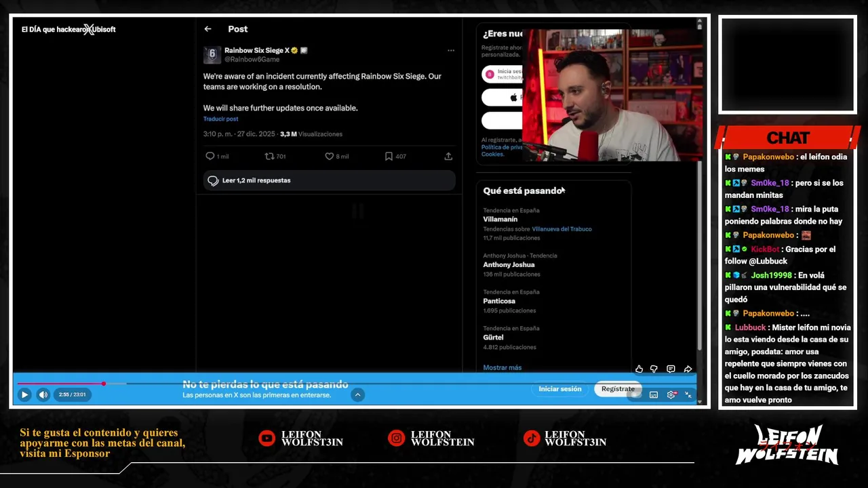
Task: Click Lubbuck username in chat
Action: point(750,327)
